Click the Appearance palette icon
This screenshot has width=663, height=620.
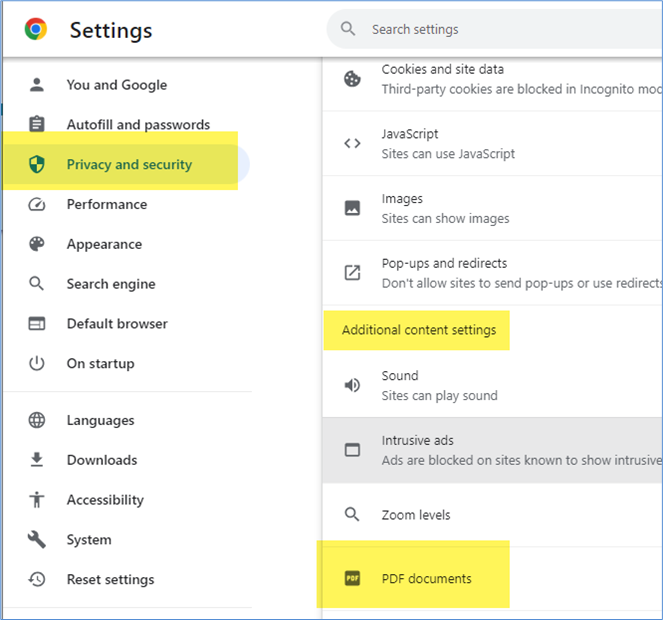click(37, 244)
